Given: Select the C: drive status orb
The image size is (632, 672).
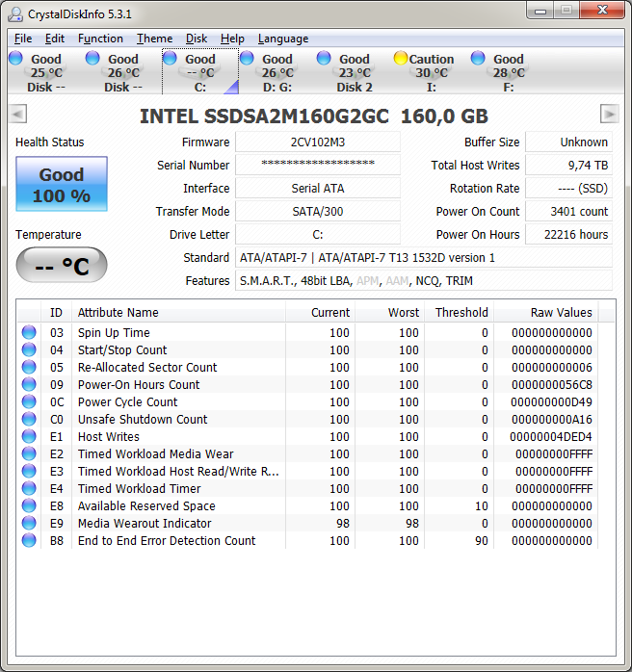Looking at the screenshot, I should (171, 59).
